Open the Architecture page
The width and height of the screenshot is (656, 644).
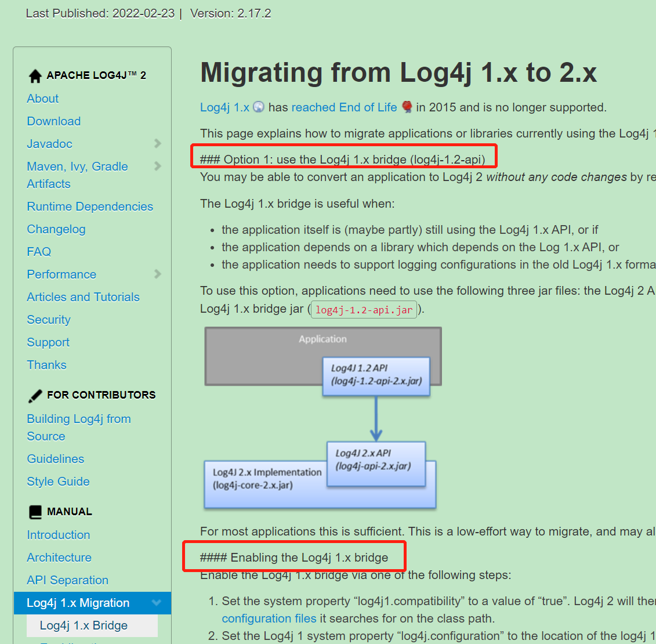point(59,558)
